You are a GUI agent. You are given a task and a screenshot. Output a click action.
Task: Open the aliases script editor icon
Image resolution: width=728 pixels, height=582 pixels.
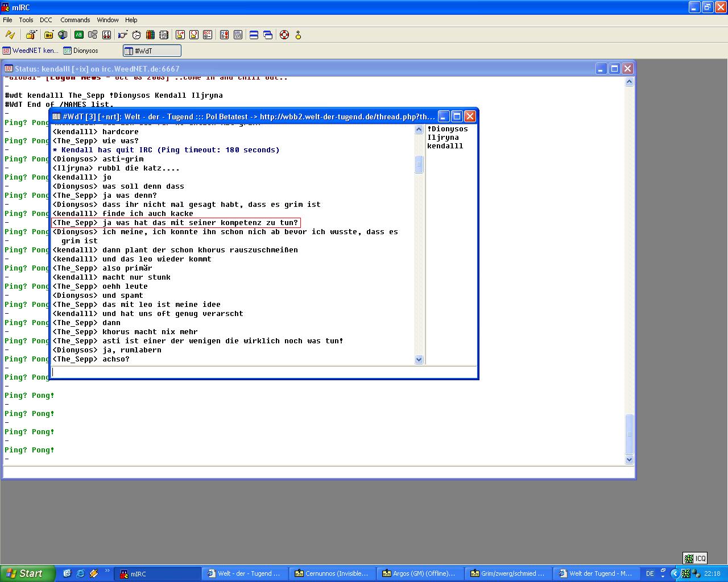pyautogui.click(x=79, y=35)
